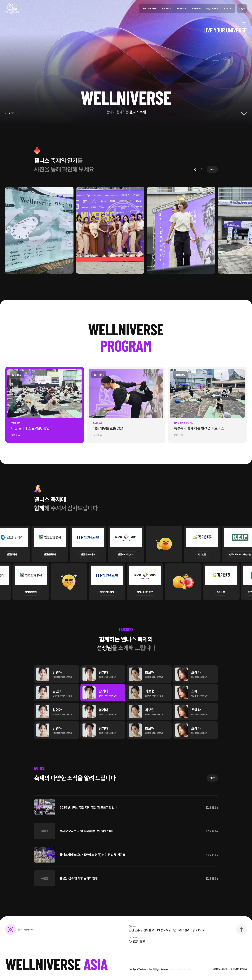Open the WELLNIVERSE nav menu item
This screenshot has width=252, height=980.
coord(149,8)
